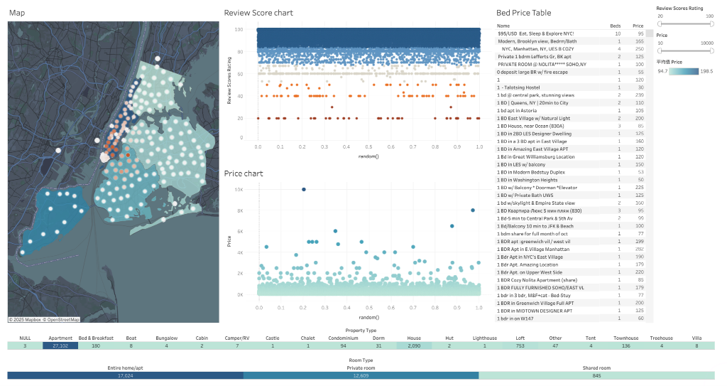Select row '1 BD in Modern Bedstuy Duplex'
Viewport: 727px width, 386px height.
(570, 172)
